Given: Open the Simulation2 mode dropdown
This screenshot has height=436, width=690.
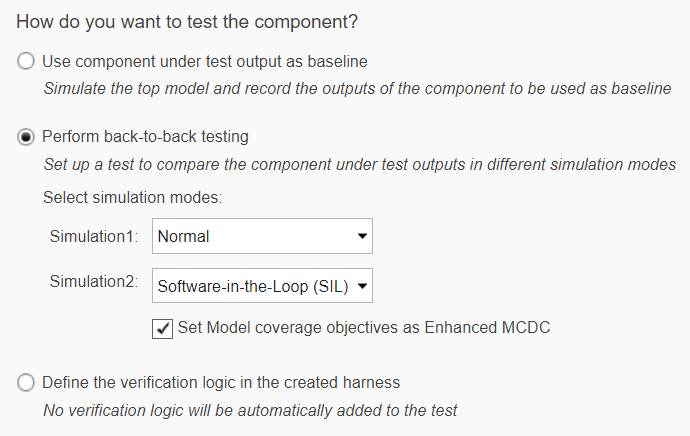Looking at the screenshot, I should [262, 286].
